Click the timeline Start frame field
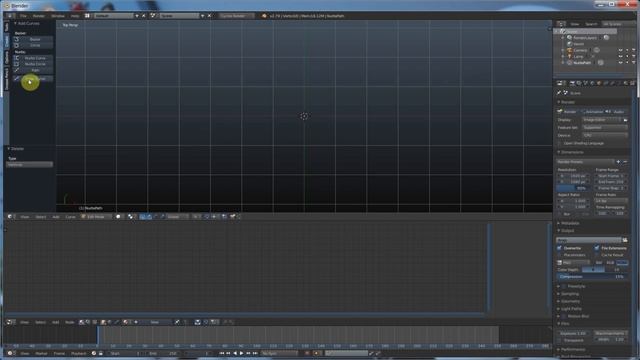Image resolution: width=640 pixels, height=360 pixels. point(126,353)
